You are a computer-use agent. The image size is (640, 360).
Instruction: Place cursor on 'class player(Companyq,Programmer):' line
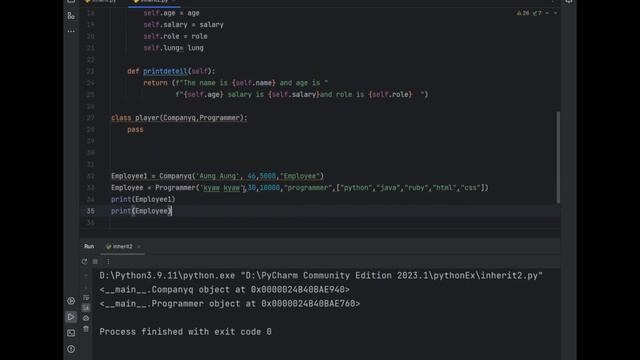(179, 118)
